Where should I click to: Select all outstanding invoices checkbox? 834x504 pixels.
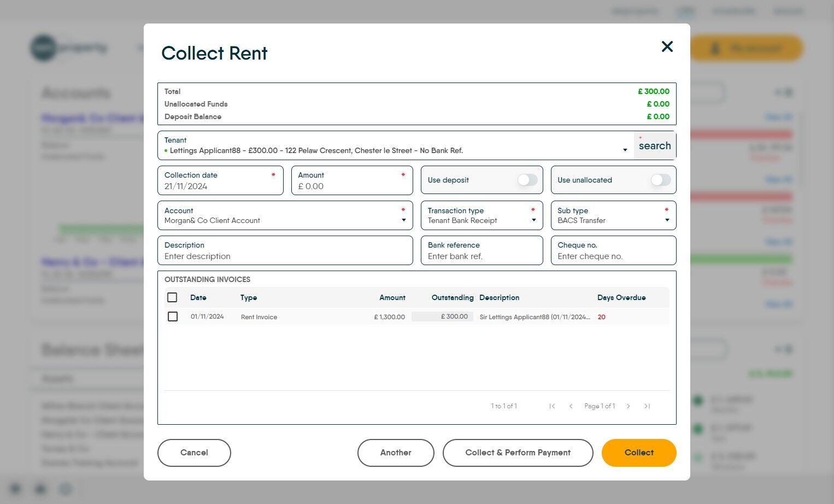172,297
